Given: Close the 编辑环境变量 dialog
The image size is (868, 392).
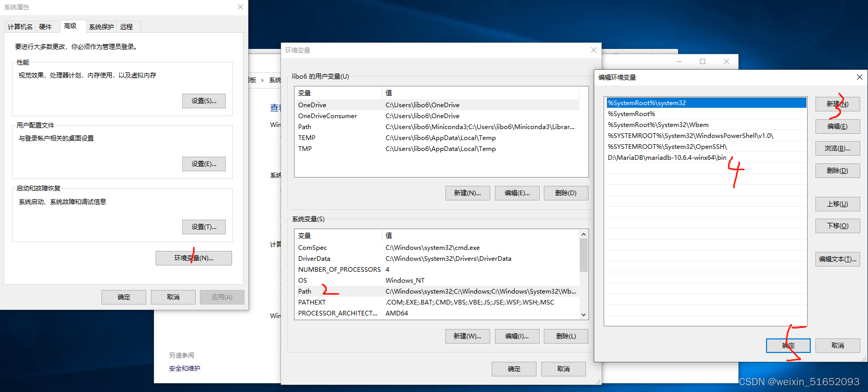Looking at the screenshot, I should tap(860, 77).
